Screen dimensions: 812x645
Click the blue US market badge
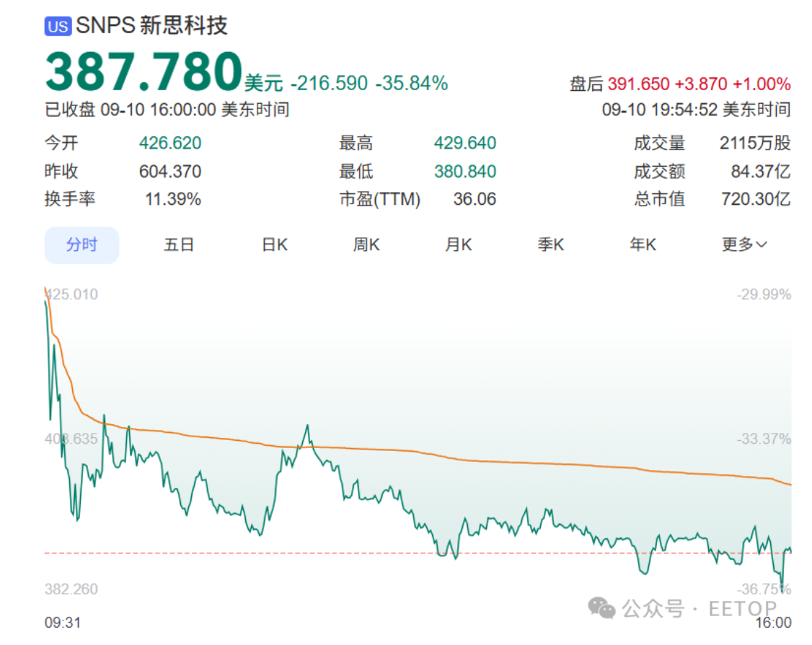pyautogui.click(x=58, y=27)
